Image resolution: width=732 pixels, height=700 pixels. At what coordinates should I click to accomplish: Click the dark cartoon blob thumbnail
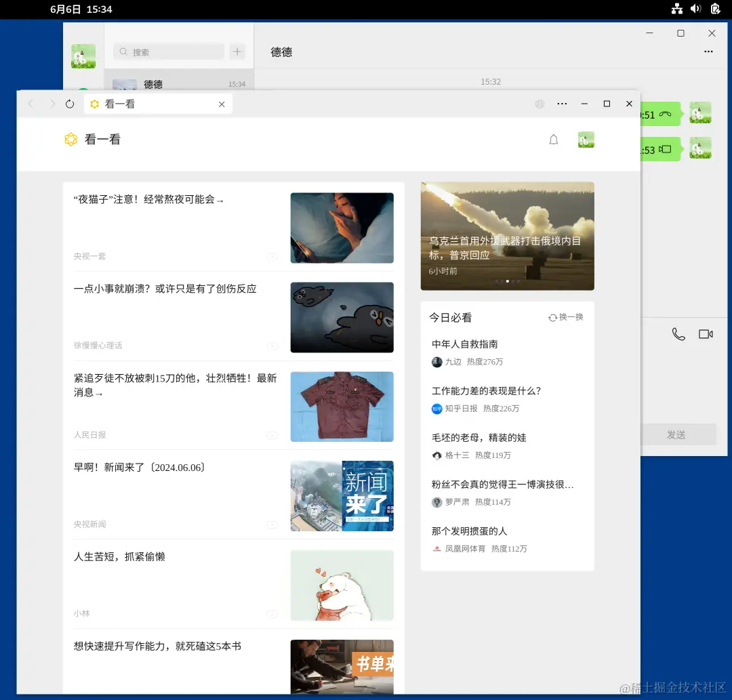tap(342, 317)
